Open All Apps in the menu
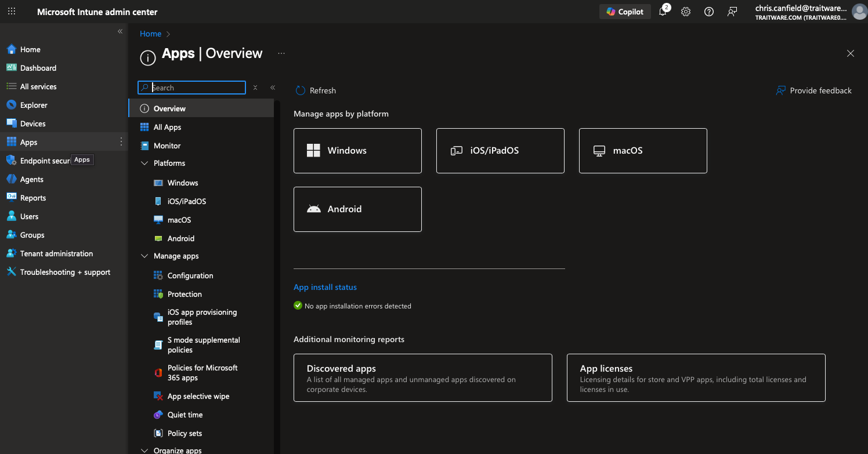Image resolution: width=868 pixels, height=454 pixels. tap(167, 128)
